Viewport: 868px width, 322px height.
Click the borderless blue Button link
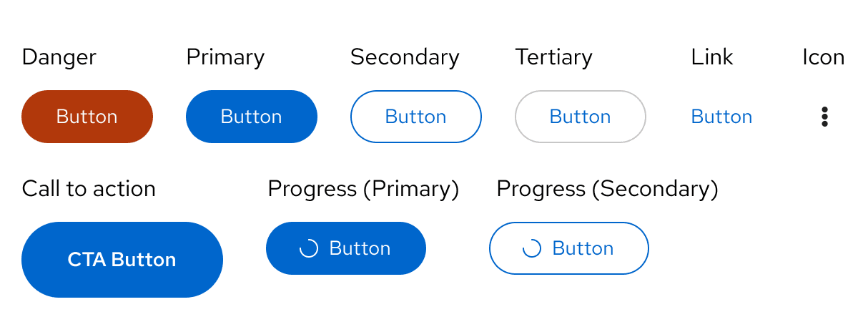pyautogui.click(x=721, y=117)
